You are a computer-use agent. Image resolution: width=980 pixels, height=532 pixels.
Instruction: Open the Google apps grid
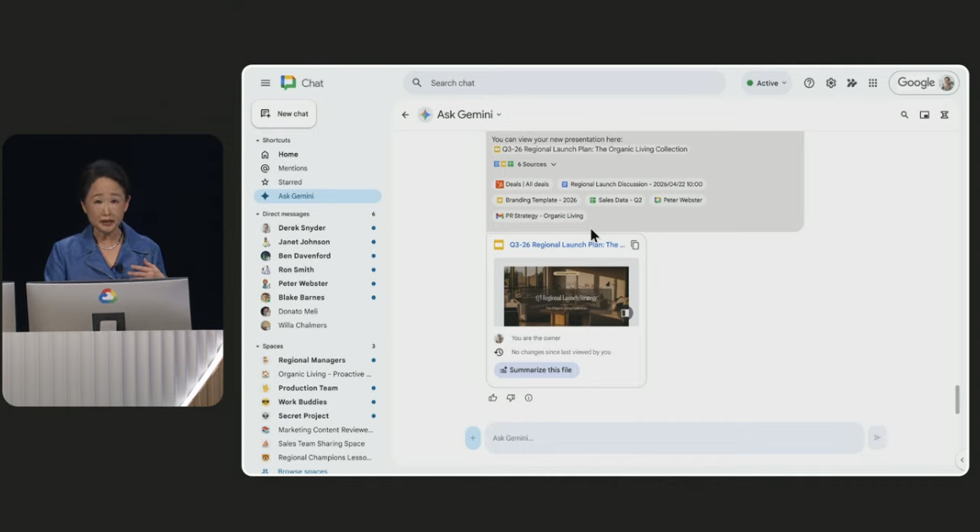(873, 83)
